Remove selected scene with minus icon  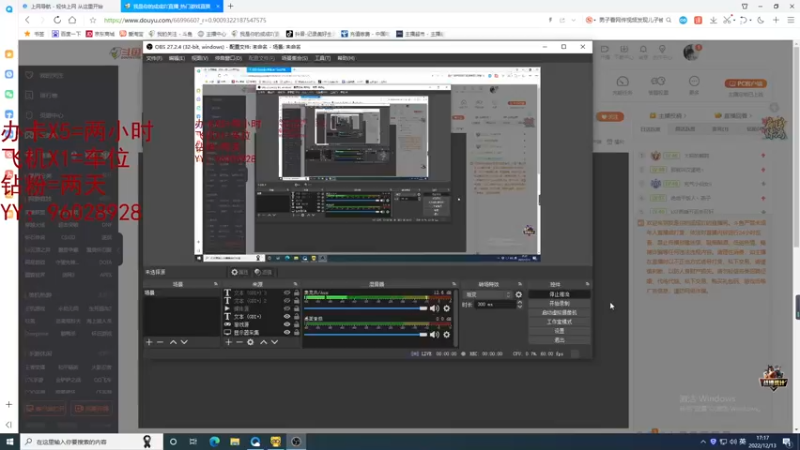pyautogui.click(x=160, y=342)
